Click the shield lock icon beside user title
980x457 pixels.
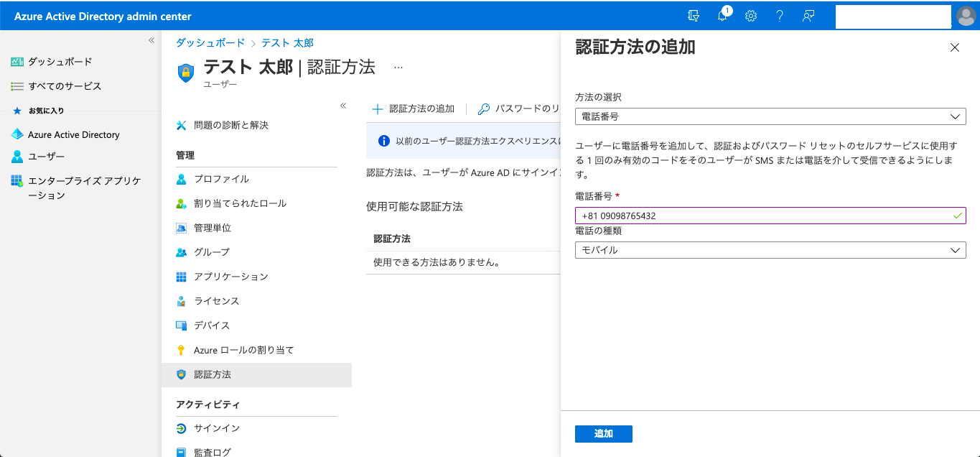(186, 73)
